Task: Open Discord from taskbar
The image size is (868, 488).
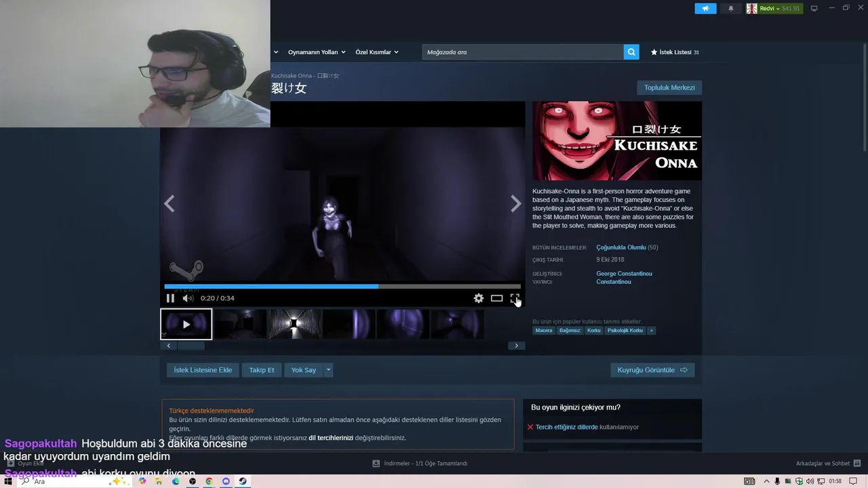Action: pos(226,481)
